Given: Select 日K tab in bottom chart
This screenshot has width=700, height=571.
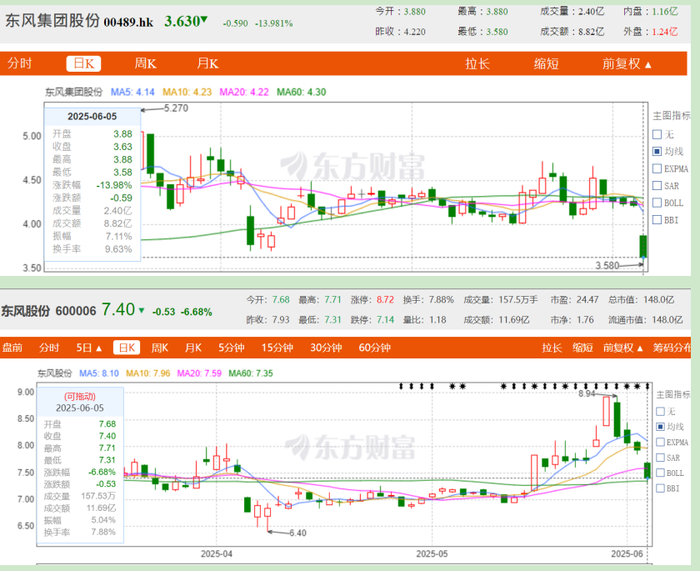Looking at the screenshot, I should tap(127, 347).
